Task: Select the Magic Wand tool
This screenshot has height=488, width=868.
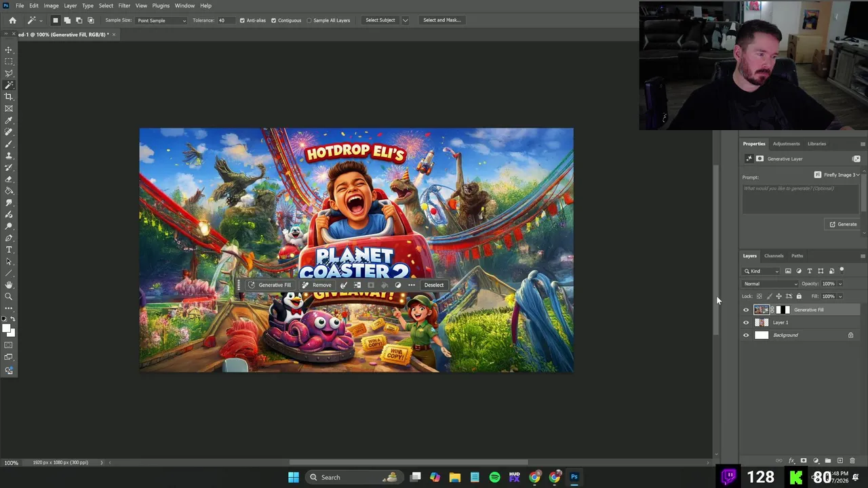Action: point(9,85)
